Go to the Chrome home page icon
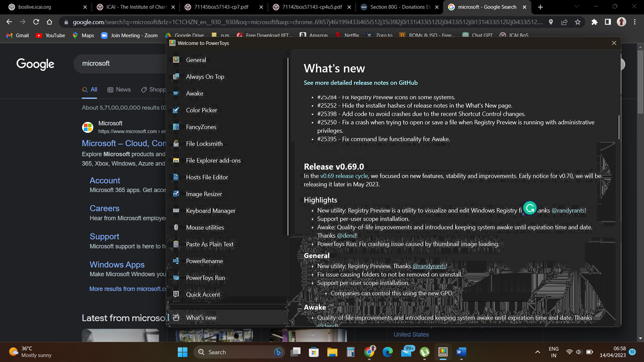This screenshot has height=362, width=644. [50, 22]
